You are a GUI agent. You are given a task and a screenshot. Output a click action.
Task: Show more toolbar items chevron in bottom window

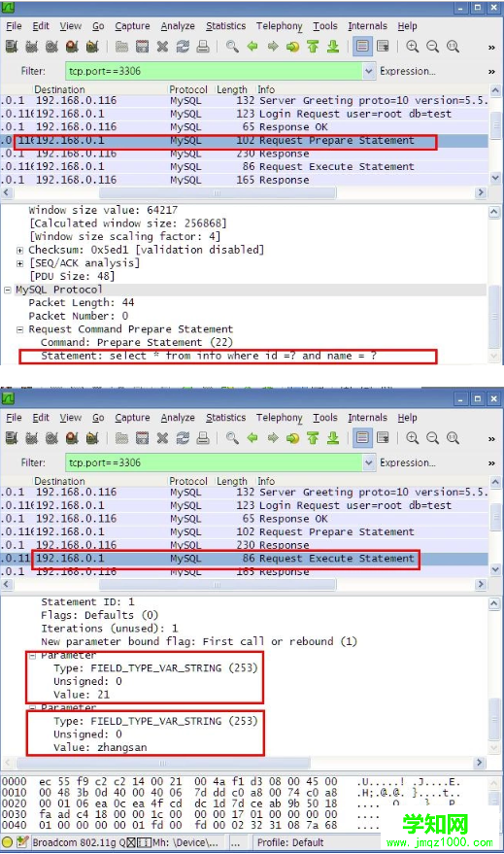pyautogui.click(x=491, y=438)
